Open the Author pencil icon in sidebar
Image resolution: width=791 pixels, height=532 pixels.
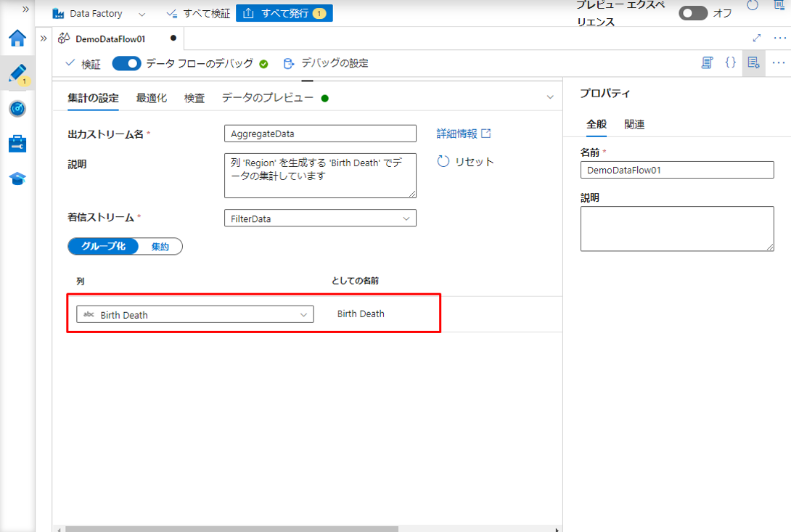click(17, 73)
